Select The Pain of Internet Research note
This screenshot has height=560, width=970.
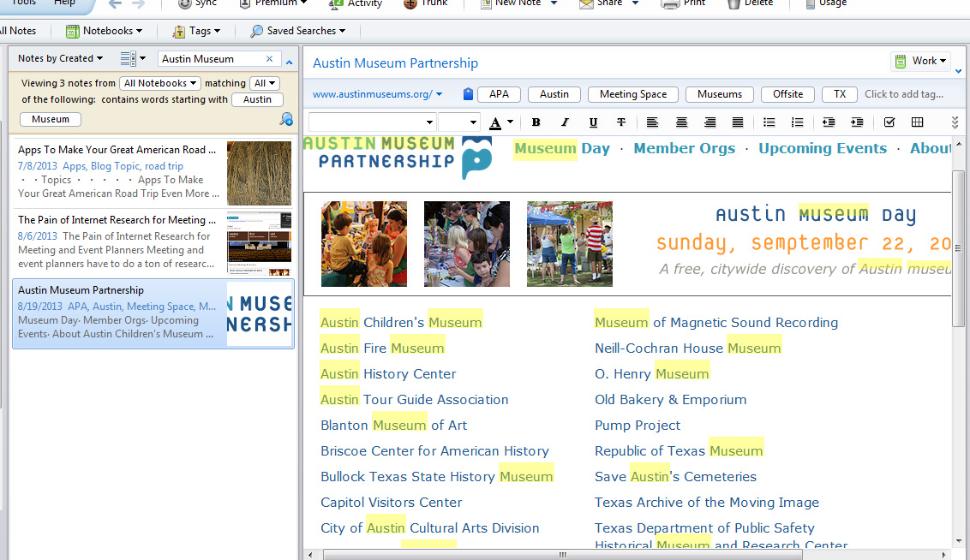tap(153, 243)
